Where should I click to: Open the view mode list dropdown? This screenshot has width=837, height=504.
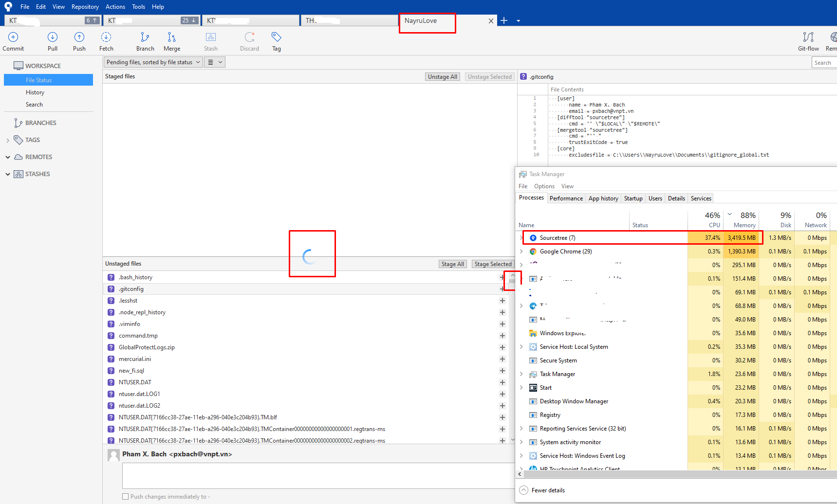point(215,62)
